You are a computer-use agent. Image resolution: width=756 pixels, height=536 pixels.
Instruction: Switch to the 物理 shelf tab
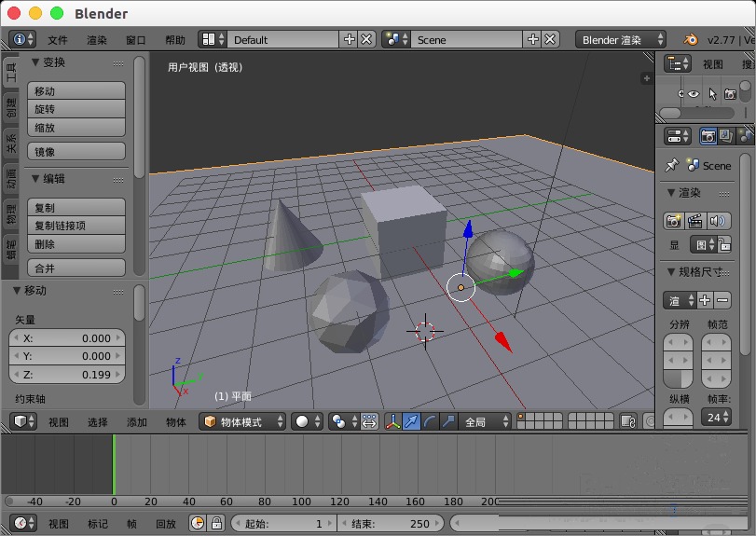point(10,214)
